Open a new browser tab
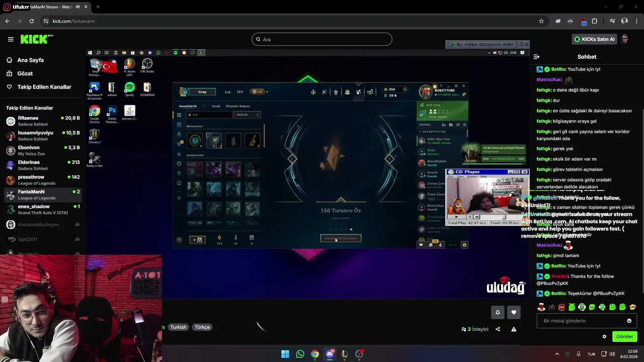 (98, 7)
